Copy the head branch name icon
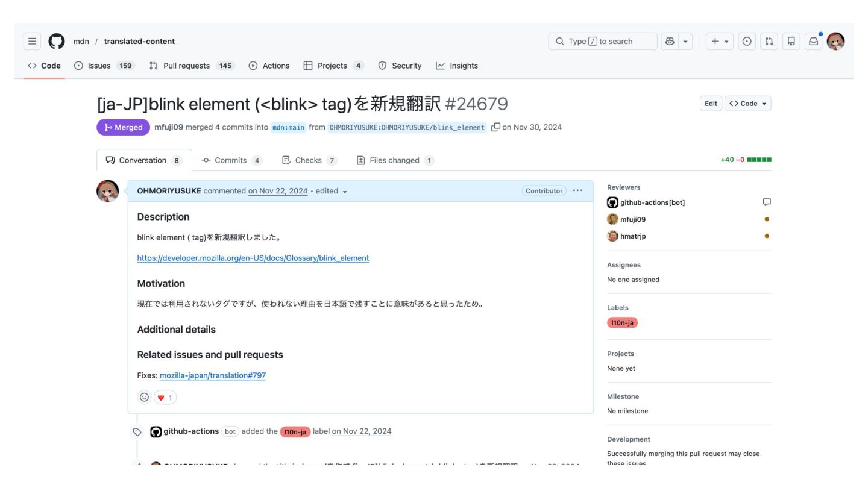 point(495,127)
